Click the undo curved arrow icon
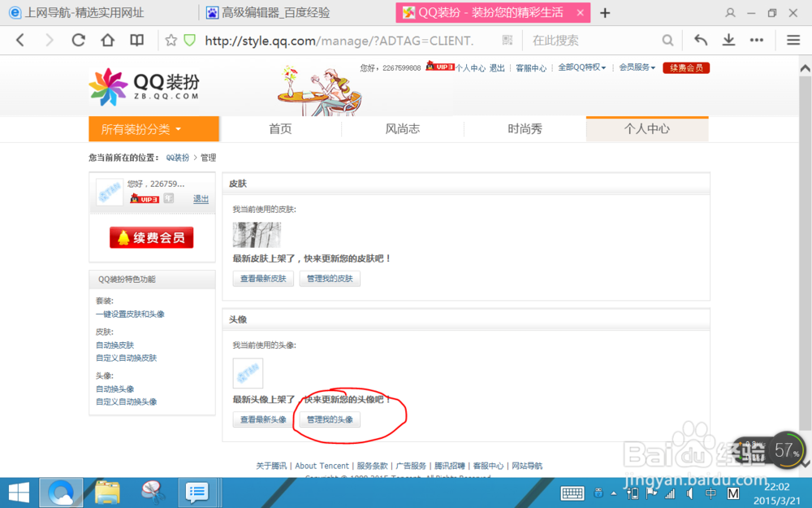The width and height of the screenshot is (812, 508). [701, 40]
